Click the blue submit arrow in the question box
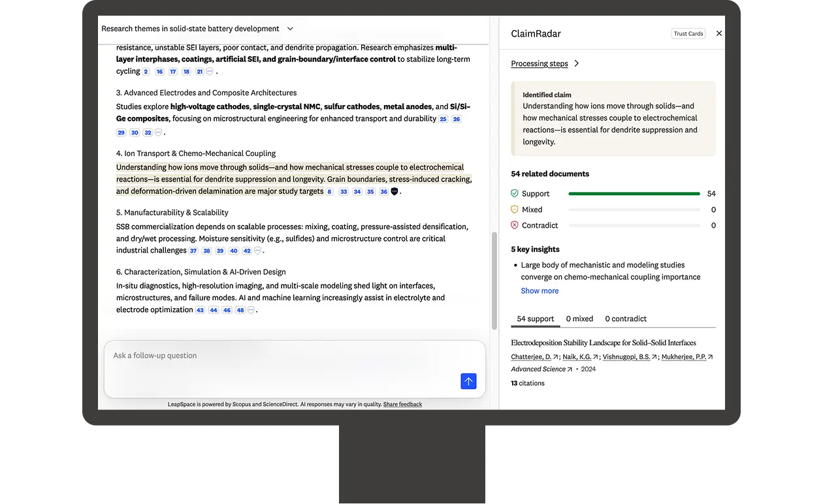823x504 pixels. [x=468, y=381]
